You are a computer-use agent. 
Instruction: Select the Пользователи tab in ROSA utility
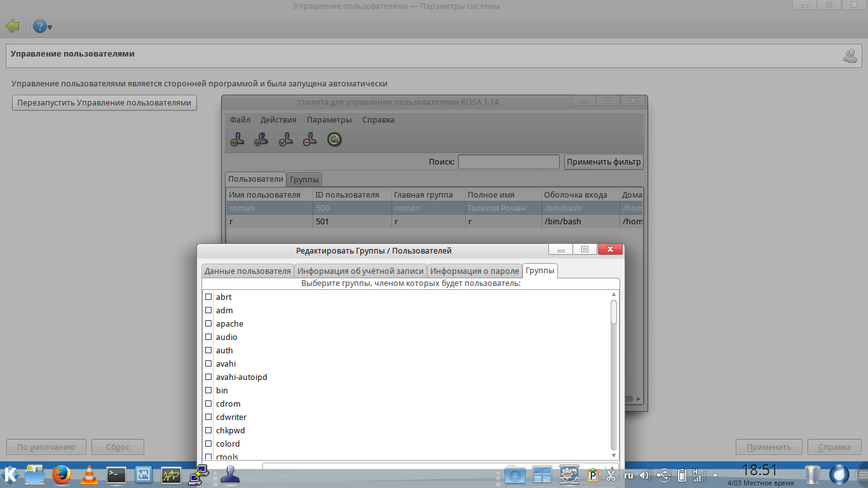click(x=255, y=179)
